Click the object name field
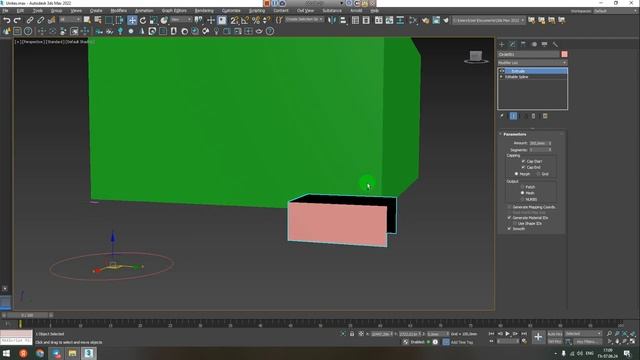Viewport: 640px width, 360px height. click(529, 54)
